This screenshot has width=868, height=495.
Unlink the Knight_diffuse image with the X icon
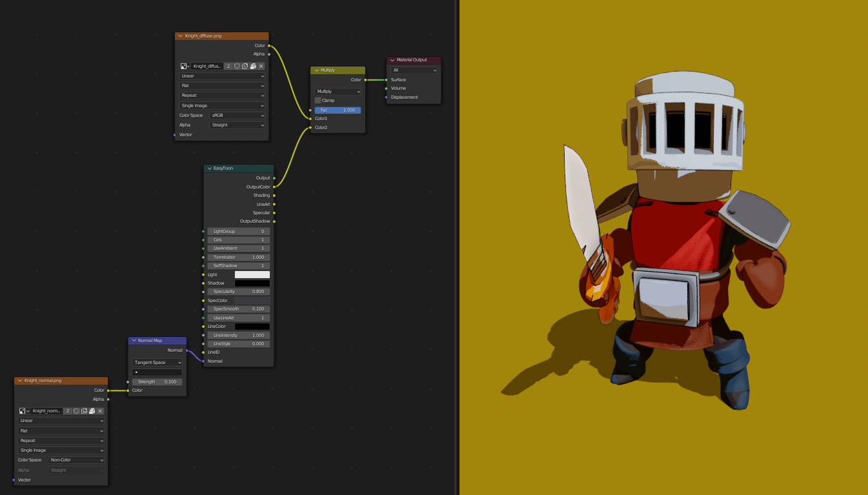(x=261, y=66)
